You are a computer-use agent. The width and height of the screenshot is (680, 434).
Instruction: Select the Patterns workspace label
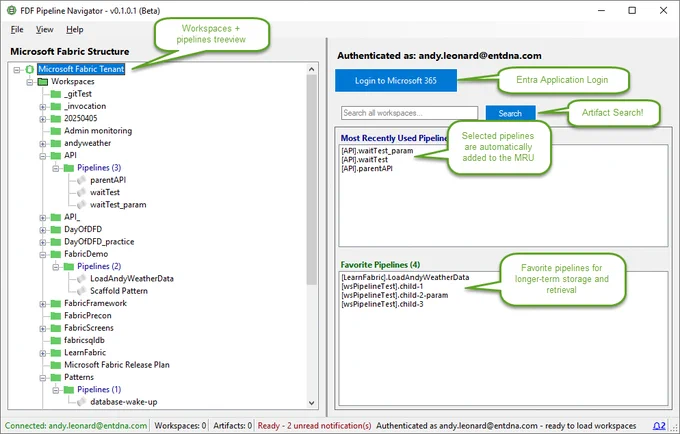(x=79, y=377)
